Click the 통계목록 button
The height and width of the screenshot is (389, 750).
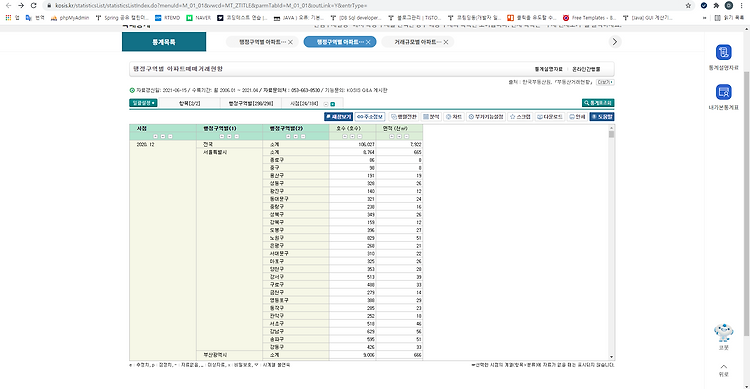pos(164,42)
